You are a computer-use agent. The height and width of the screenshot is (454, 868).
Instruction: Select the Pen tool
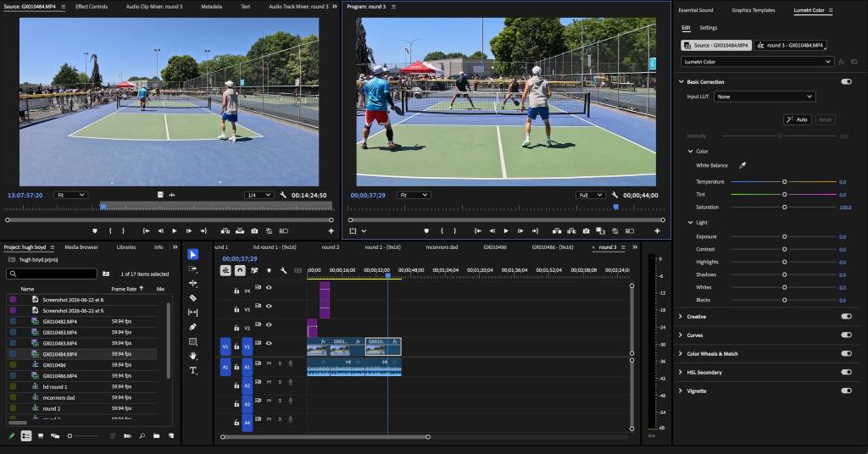pyautogui.click(x=192, y=327)
